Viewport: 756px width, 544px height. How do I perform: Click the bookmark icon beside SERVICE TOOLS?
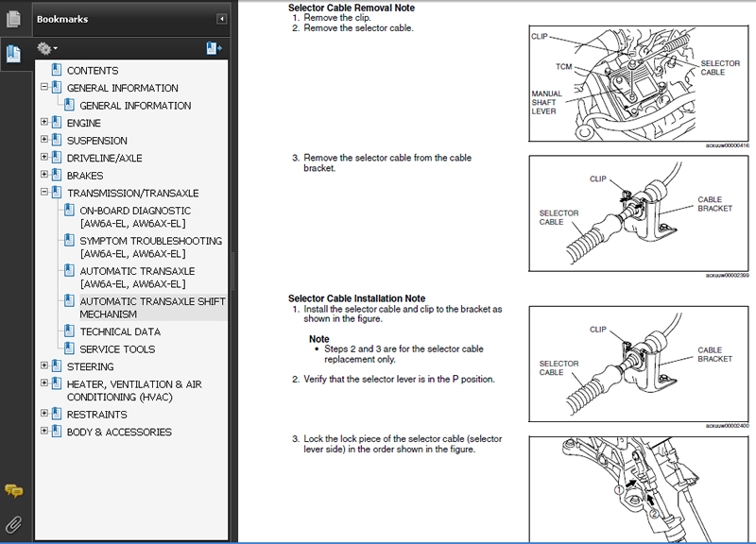point(70,348)
